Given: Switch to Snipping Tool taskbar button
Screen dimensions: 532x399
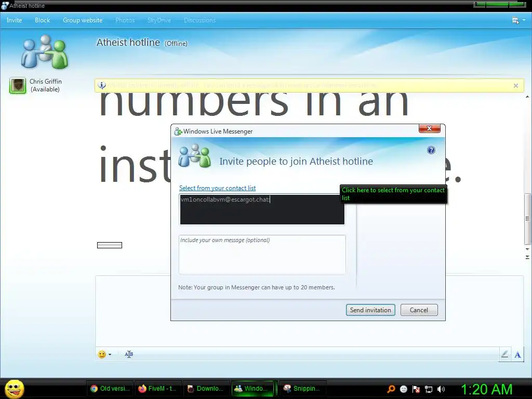Looking at the screenshot, I should tap(303, 389).
